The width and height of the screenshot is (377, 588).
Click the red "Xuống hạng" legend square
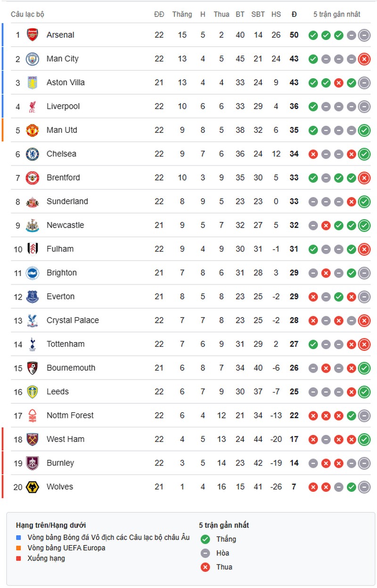(18, 558)
